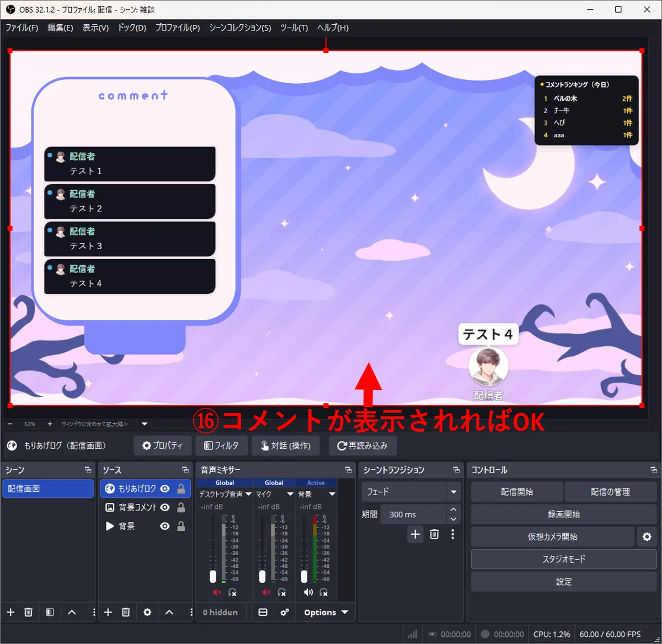The height and width of the screenshot is (644, 662).
Task: Open advanced audio properties gears icon
Action: [x=285, y=612]
